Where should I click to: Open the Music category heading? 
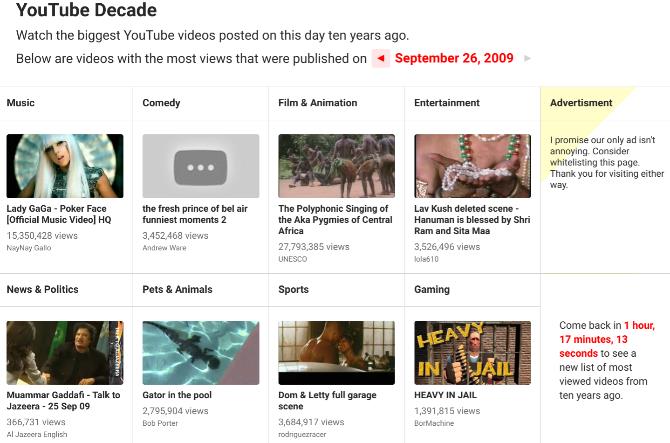click(20, 103)
